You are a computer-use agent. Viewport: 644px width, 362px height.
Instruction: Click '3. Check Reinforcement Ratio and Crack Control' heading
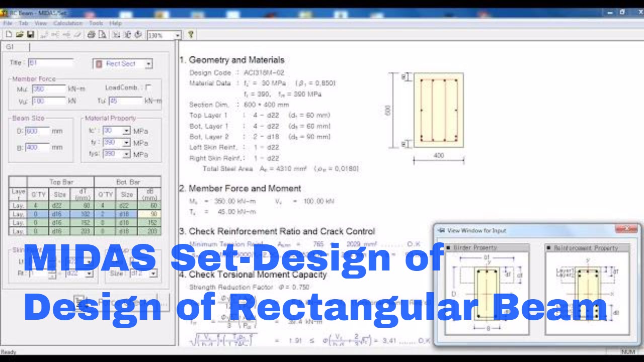[277, 231]
